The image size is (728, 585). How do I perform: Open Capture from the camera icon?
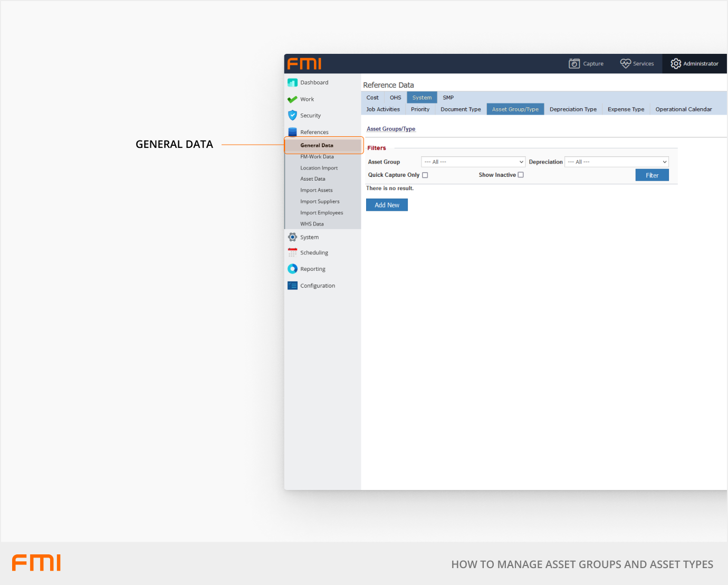coord(574,64)
